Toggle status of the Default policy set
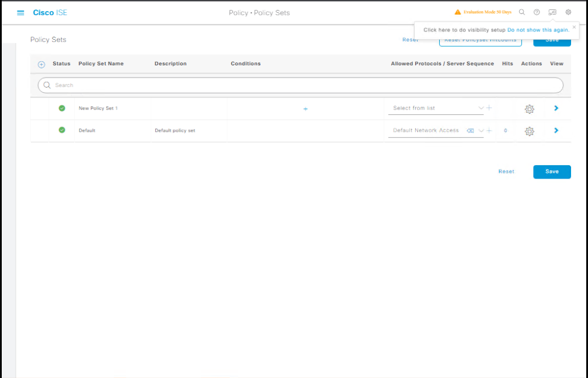This screenshot has height=378, width=588. coord(62,130)
